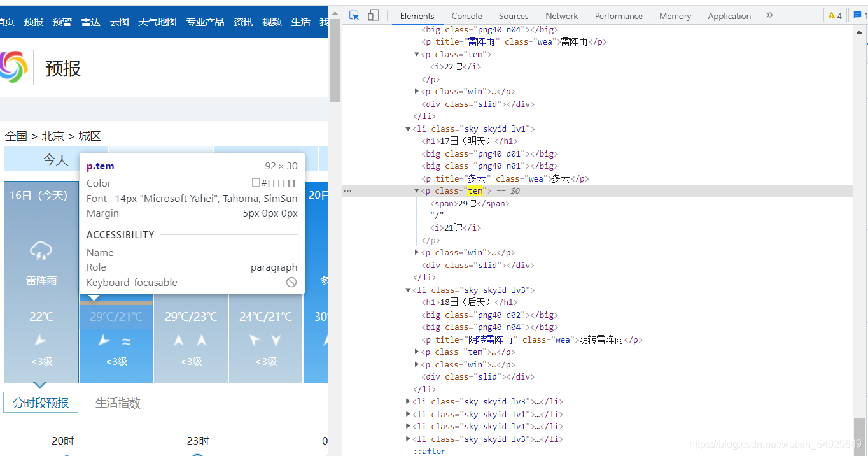Expand the last collapsed li sky skyid lv3 node

tap(408, 439)
